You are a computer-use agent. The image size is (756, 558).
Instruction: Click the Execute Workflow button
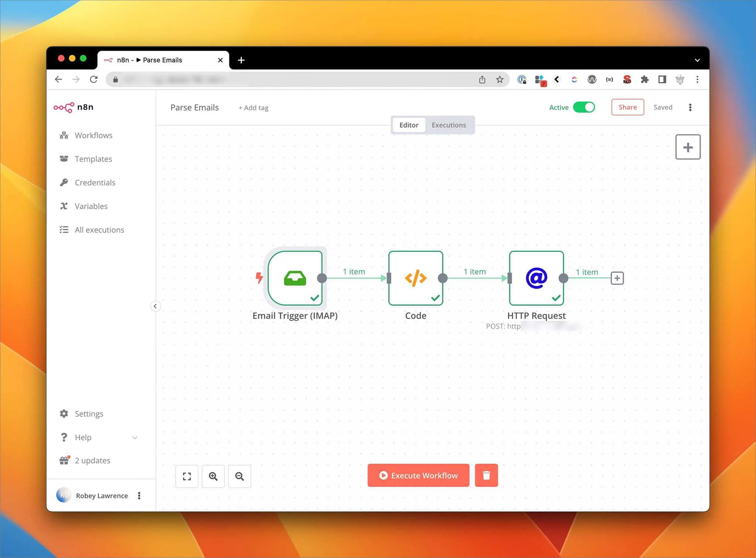pyautogui.click(x=419, y=475)
